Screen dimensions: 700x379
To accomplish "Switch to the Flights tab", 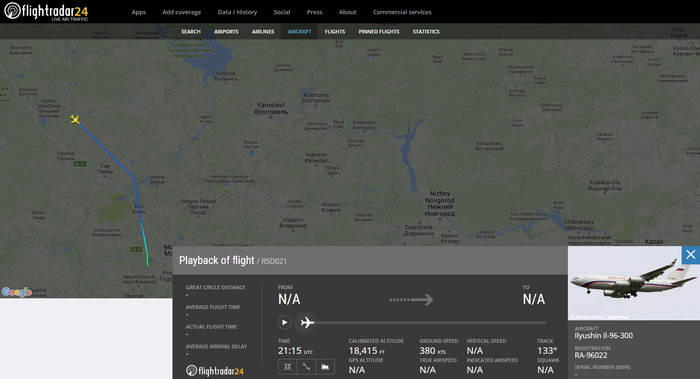I will 335,32.
